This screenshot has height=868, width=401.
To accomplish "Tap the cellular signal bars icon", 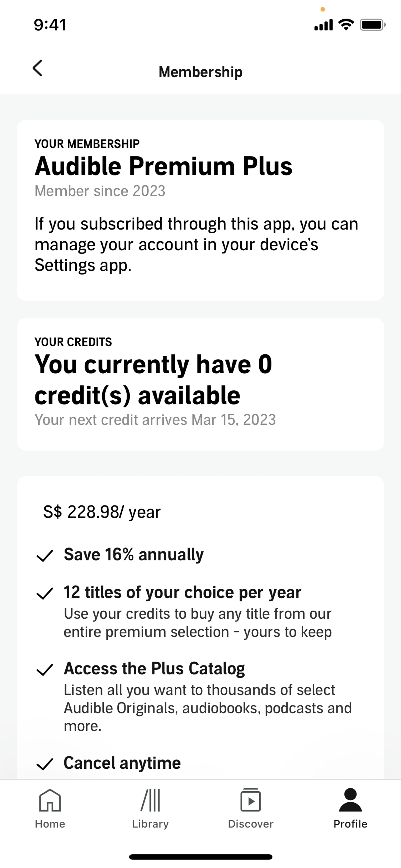I will tap(323, 25).
